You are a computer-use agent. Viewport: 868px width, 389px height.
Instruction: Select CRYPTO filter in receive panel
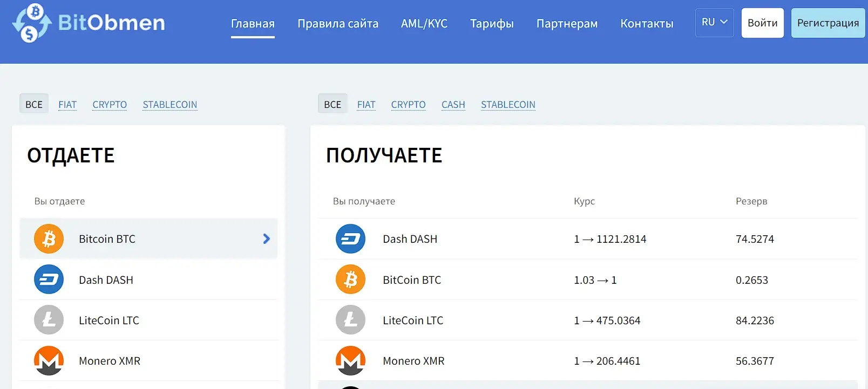408,105
